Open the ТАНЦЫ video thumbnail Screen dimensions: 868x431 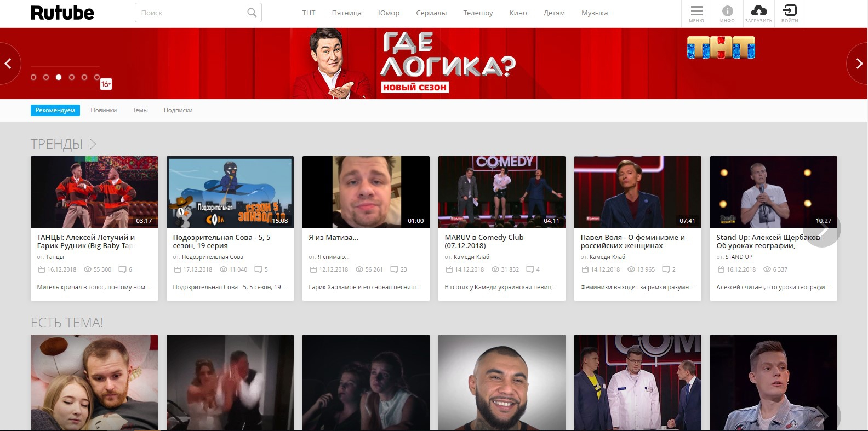[94, 192]
